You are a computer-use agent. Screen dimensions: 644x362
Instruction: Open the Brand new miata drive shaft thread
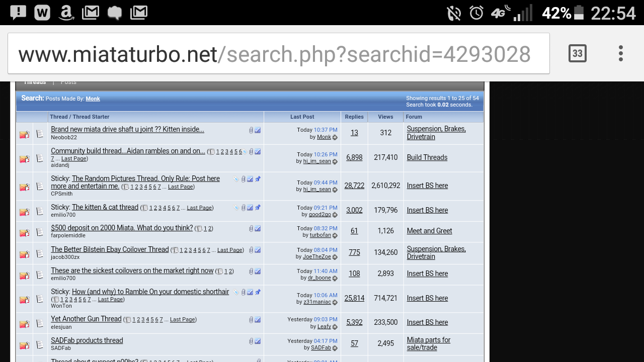pyautogui.click(x=127, y=130)
